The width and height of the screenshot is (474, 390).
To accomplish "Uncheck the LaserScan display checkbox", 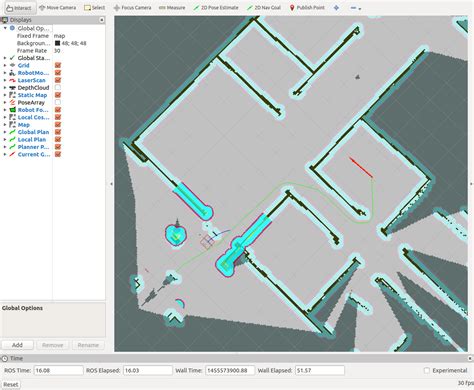I will (58, 80).
